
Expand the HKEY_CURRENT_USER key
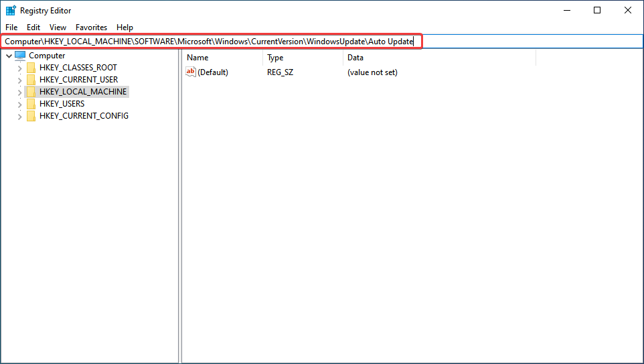pos(19,80)
